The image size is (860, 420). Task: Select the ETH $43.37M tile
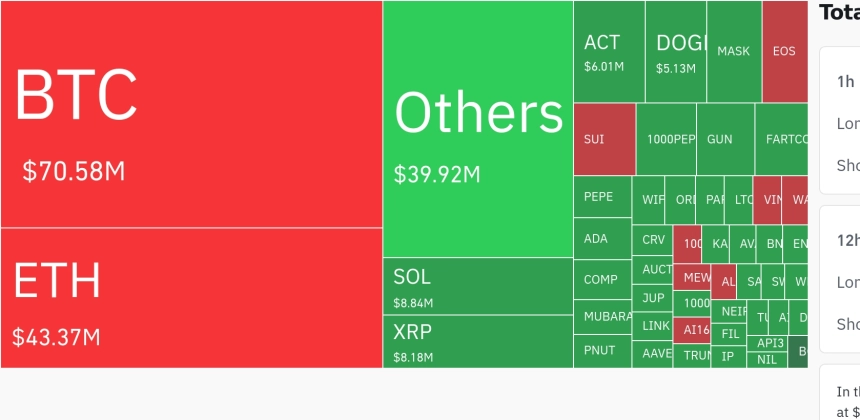[191, 298]
